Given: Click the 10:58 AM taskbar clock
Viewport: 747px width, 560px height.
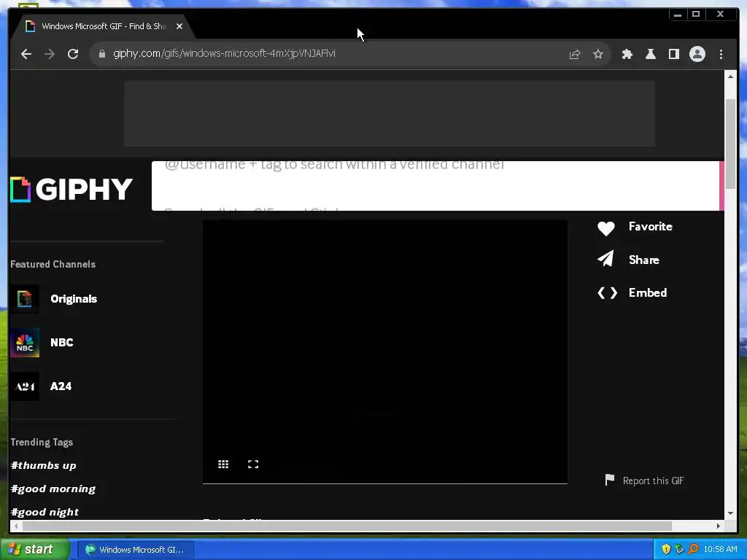Looking at the screenshot, I should (720, 550).
